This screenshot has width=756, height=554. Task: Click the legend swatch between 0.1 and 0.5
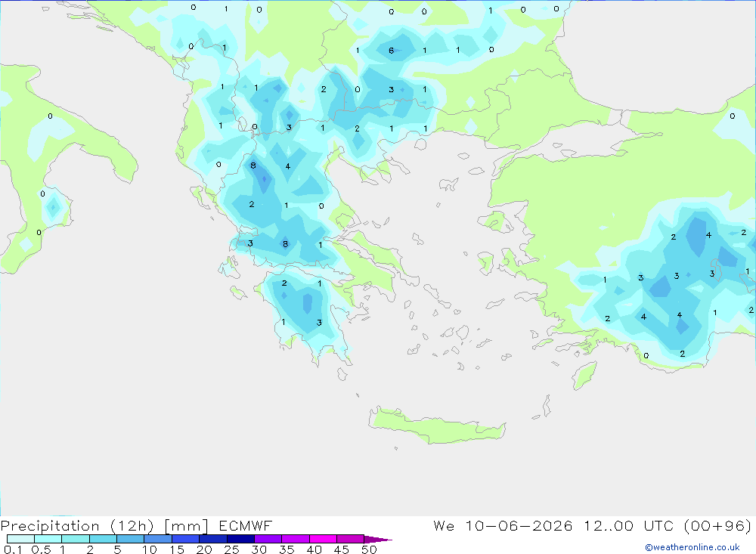(20, 539)
